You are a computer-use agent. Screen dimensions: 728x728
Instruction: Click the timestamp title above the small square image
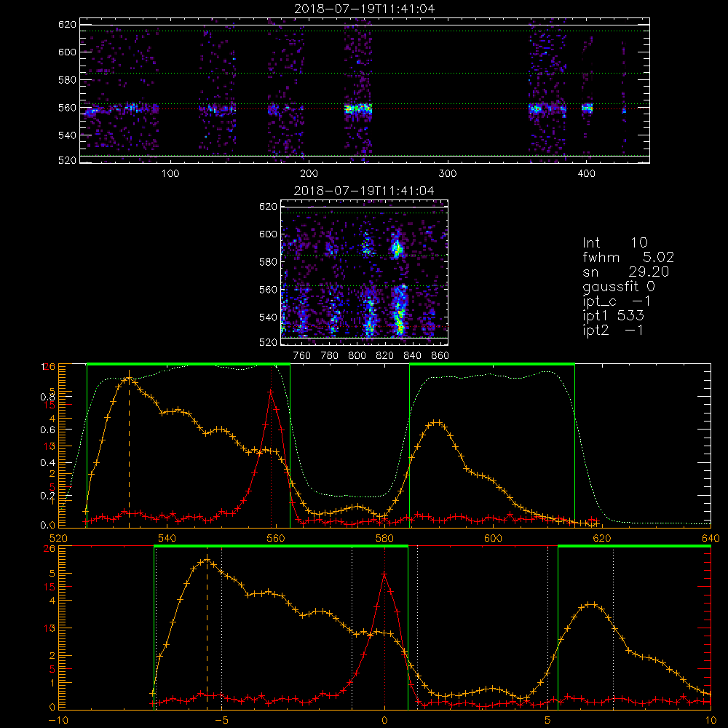click(x=364, y=191)
